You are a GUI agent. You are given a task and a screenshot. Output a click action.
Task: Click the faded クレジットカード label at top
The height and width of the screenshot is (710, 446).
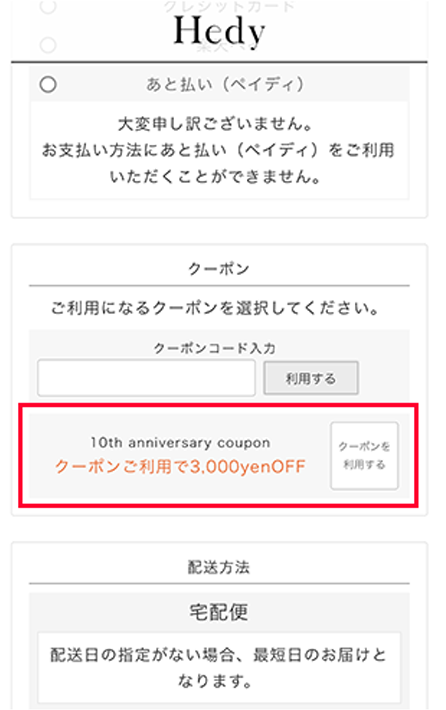point(229,6)
